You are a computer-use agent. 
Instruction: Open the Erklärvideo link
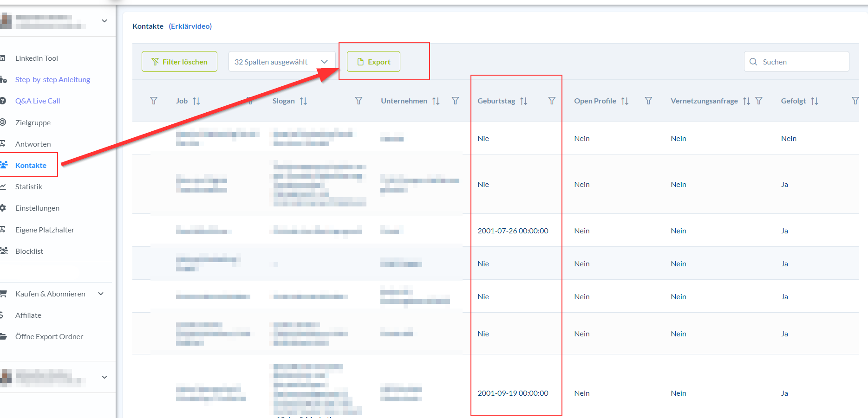click(190, 26)
